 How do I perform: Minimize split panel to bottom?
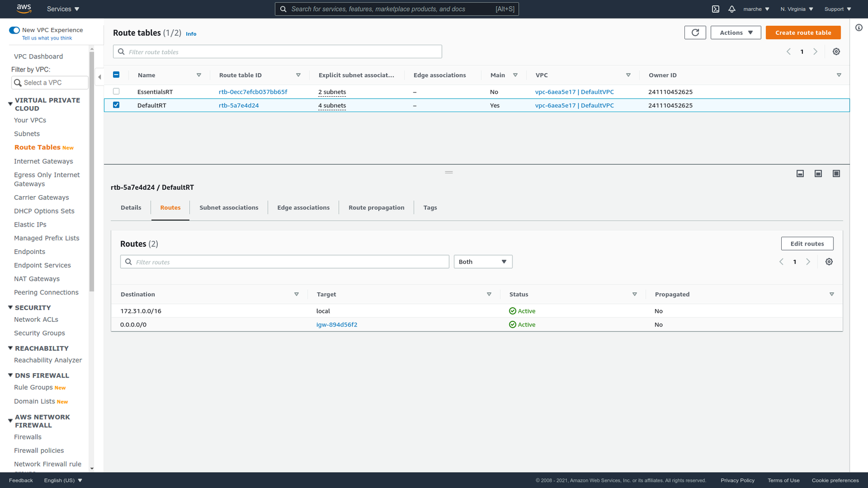click(x=800, y=174)
